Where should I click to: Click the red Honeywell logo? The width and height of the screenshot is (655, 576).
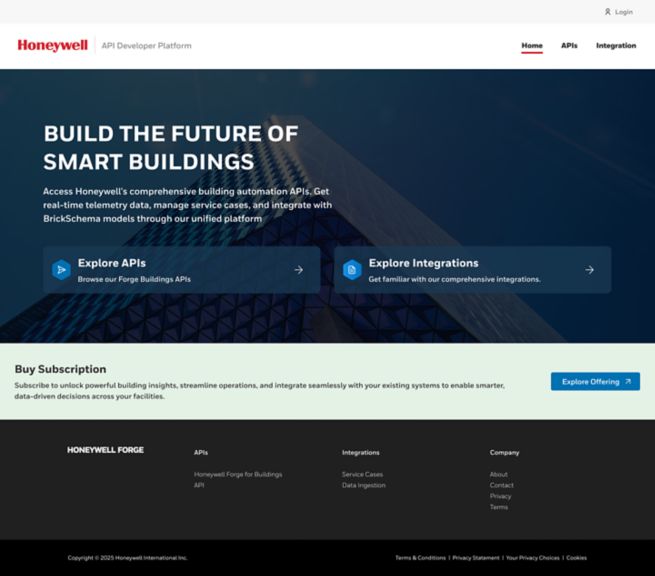click(x=53, y=45)
